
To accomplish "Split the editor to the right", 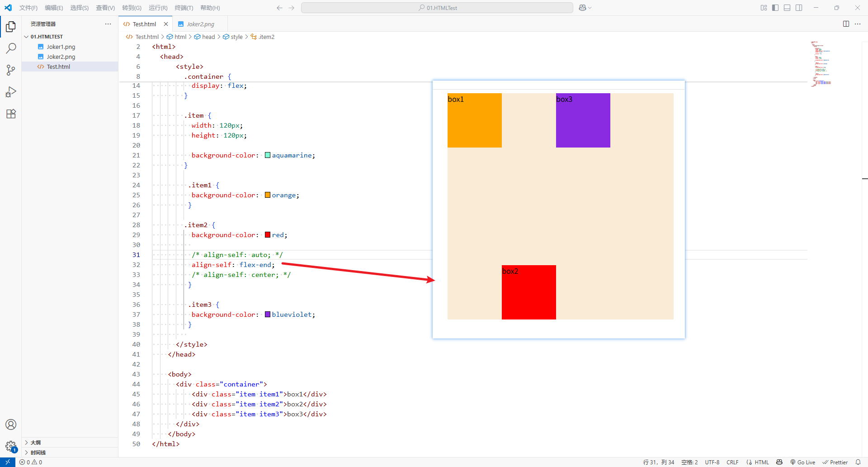I will [x=846, y=24].
